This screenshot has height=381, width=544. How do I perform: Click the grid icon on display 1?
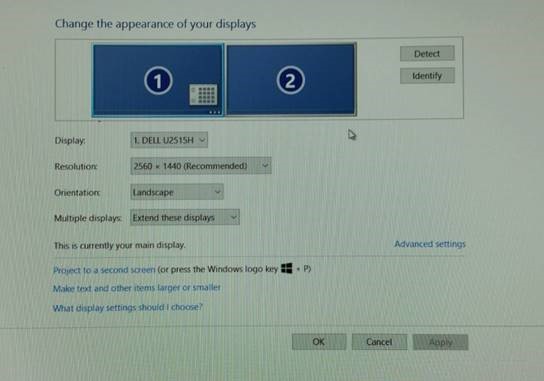203,94
